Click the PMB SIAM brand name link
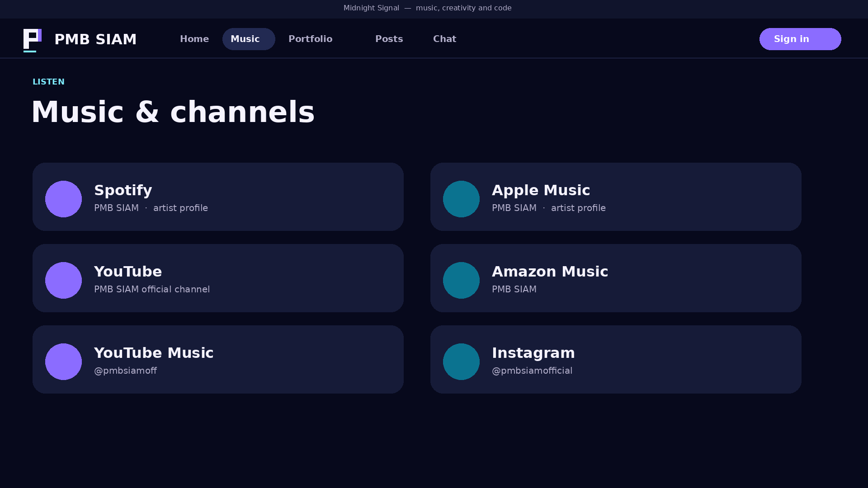Image resolution: width=868 pixels, height=488 pixels. [95, 39]
